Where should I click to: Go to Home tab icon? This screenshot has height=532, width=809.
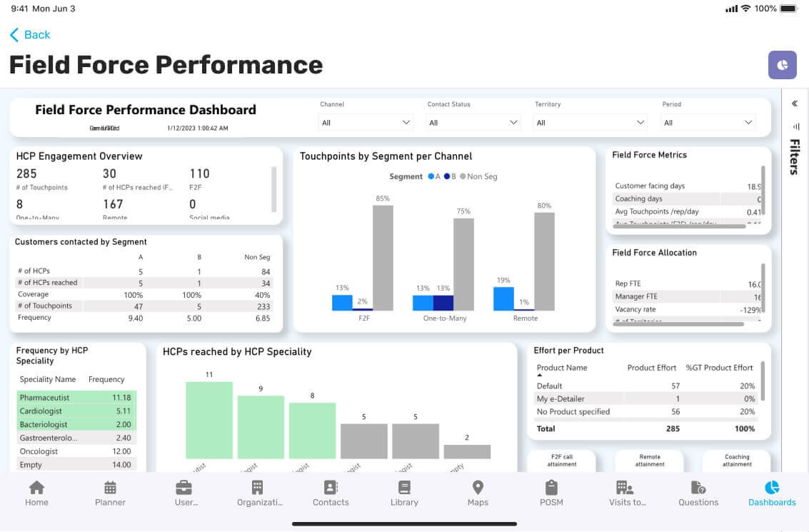pyautogui.click(x=36, y=487)
